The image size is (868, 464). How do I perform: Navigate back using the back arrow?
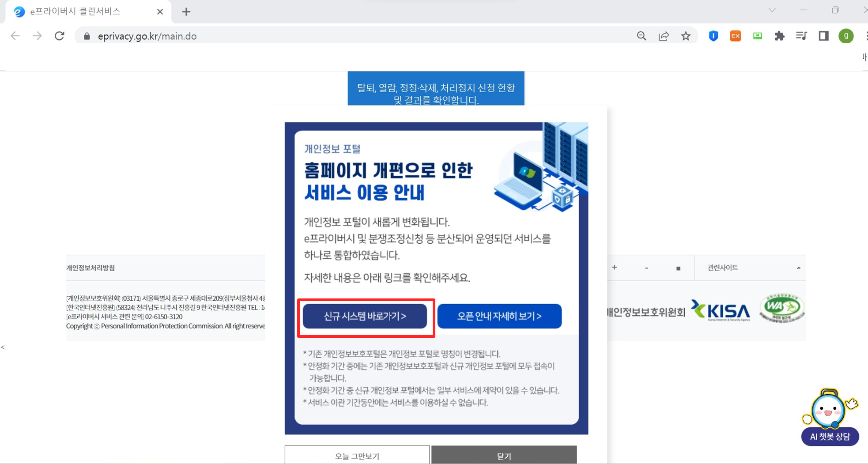[x=15, y=36]
